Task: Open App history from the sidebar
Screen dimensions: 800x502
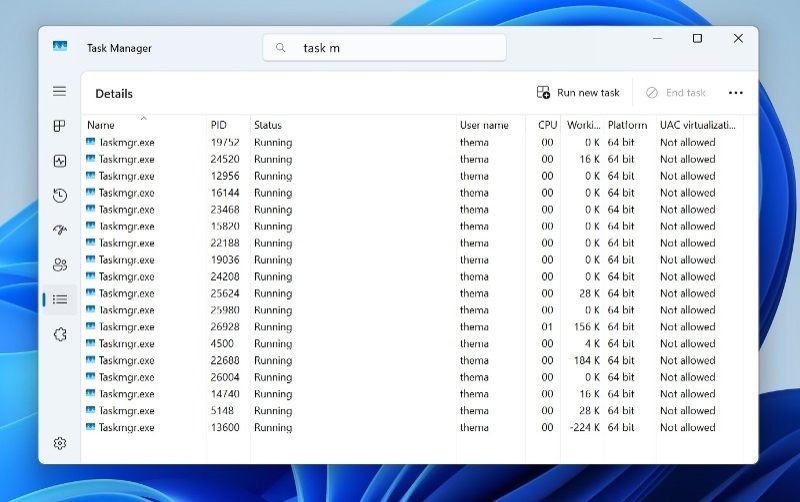Action: point(60,195)
